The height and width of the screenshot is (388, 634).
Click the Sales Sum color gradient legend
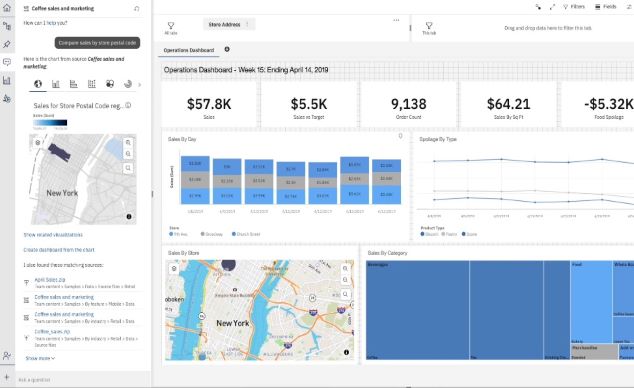click(x=50, y=122)
